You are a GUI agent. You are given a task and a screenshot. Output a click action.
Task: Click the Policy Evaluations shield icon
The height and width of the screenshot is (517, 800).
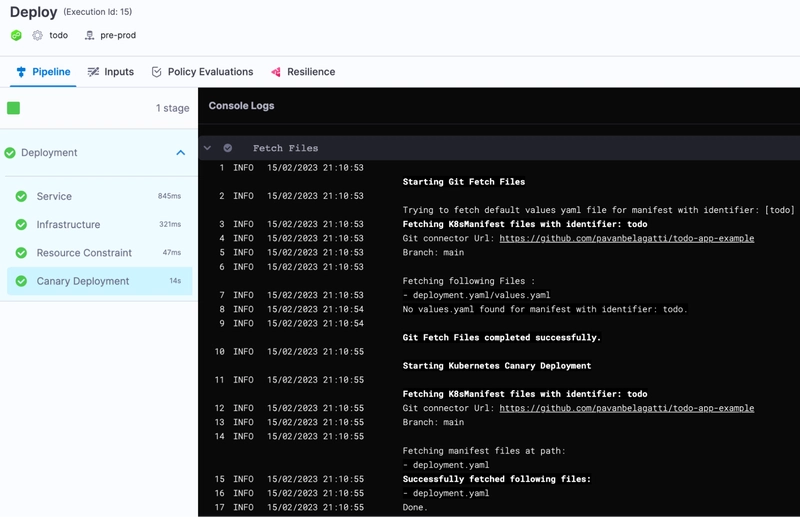coord(157,72)
